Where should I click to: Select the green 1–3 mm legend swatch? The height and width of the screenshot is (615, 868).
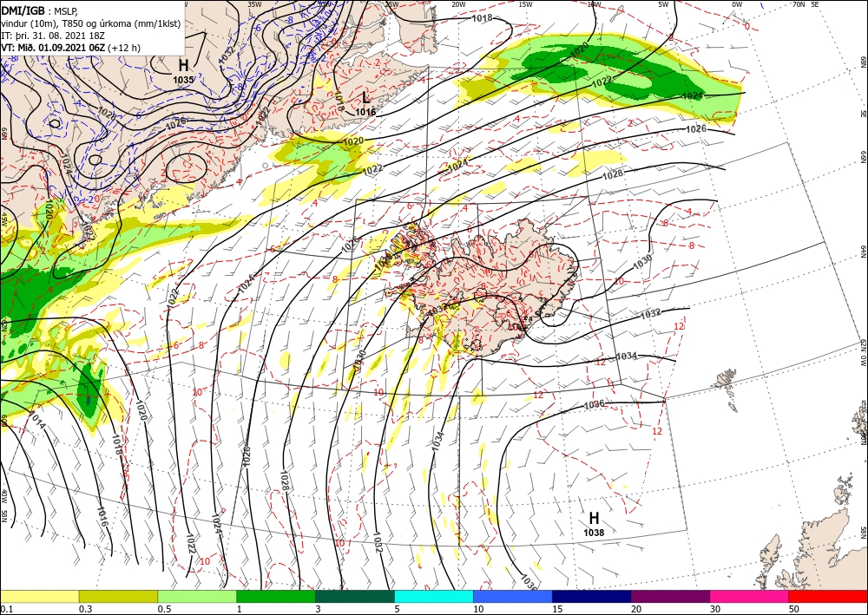pos(276,596)
